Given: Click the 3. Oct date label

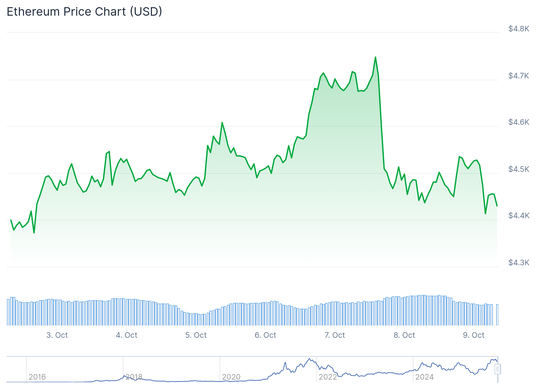Looking at the screenshot, I should (57, 335).
